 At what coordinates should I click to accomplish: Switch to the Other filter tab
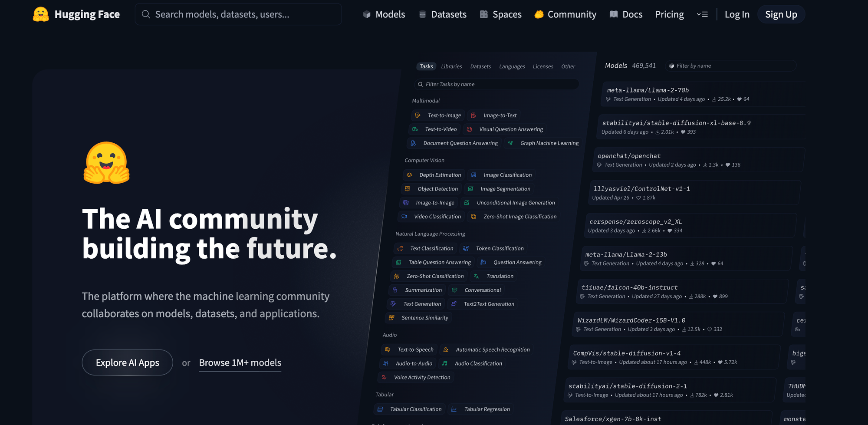(568, 66)
